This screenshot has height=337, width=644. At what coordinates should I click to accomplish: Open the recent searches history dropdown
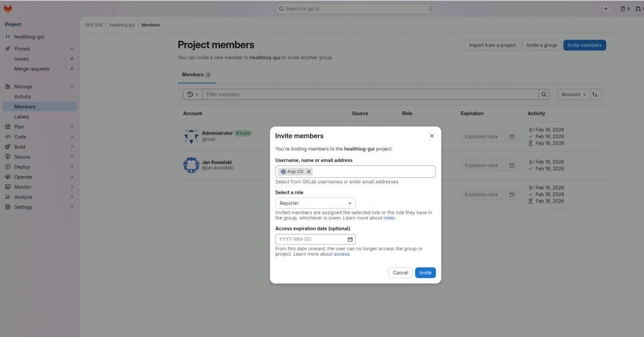coord(192,94)
